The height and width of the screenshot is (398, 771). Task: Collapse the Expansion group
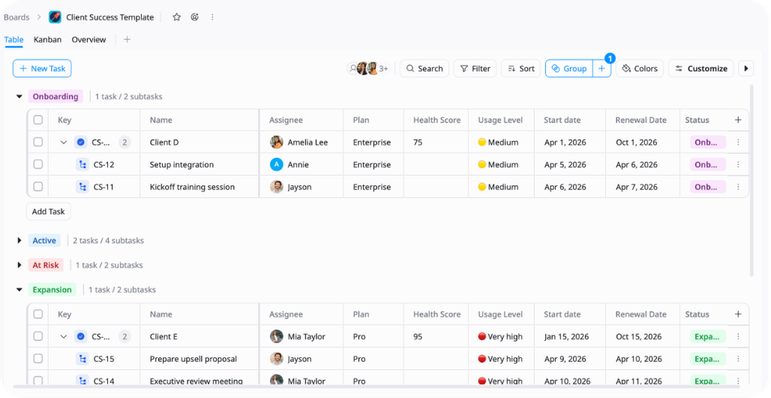(x=19, y=290)
